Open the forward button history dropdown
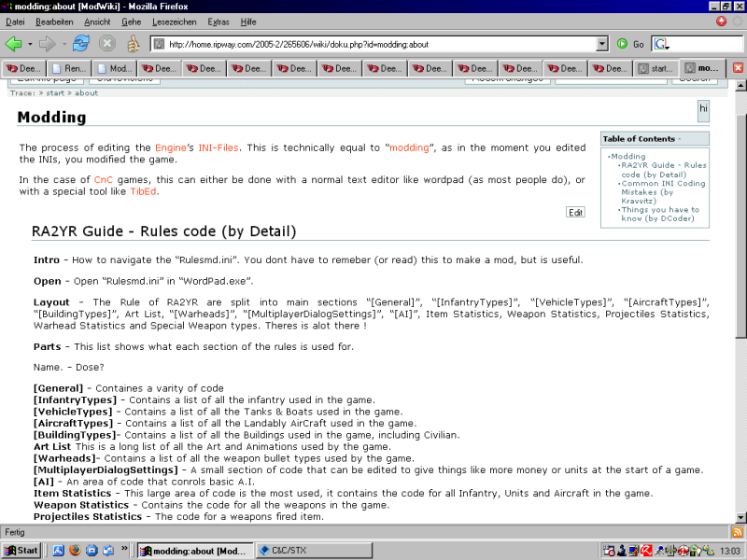This screenshot has width=747, height=560. [x=63, y=44]
